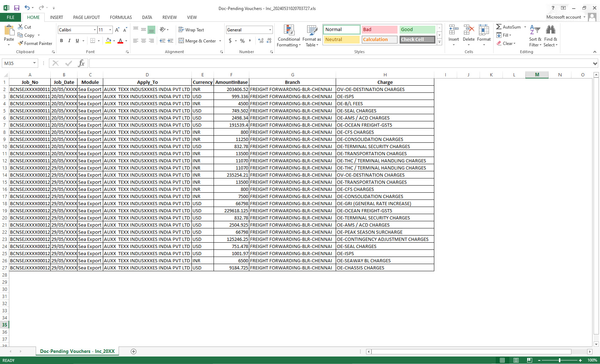The image size is (600, 364).
Task: Click the Insert Function fx icon
Action: click(81, 63)
